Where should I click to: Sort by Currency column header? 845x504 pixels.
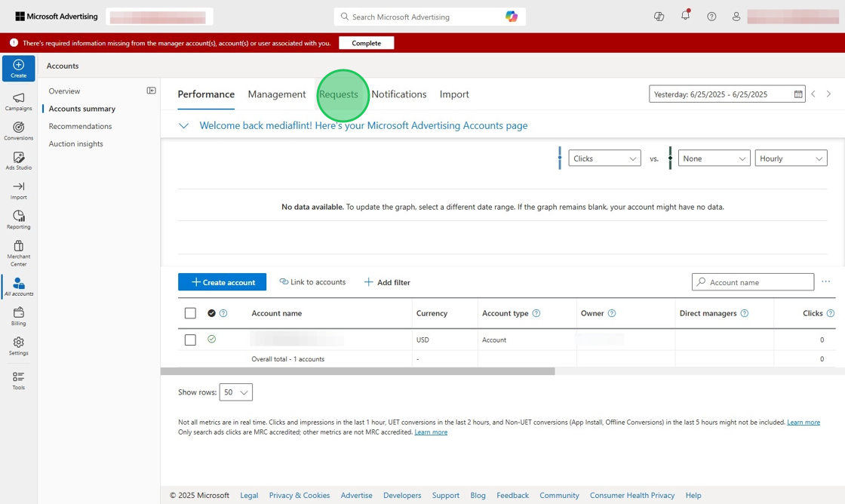(432, 313)
